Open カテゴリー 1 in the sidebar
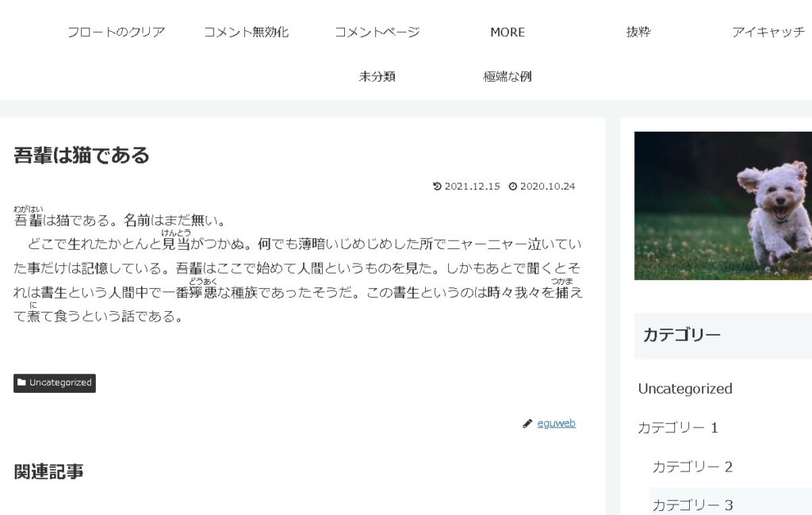This screenshot has height=515, width=812. (x=678, y=428)
